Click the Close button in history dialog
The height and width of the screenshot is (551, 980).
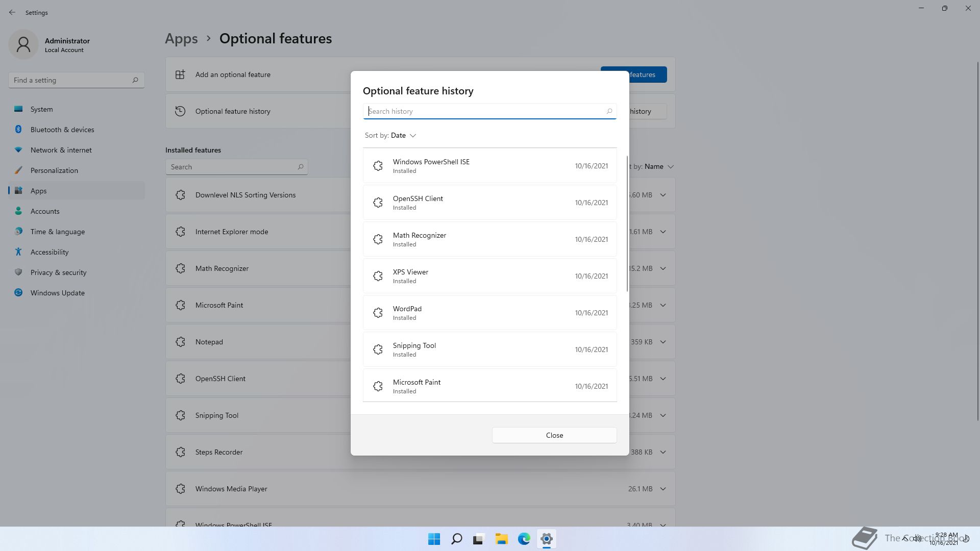coord(554,435)
